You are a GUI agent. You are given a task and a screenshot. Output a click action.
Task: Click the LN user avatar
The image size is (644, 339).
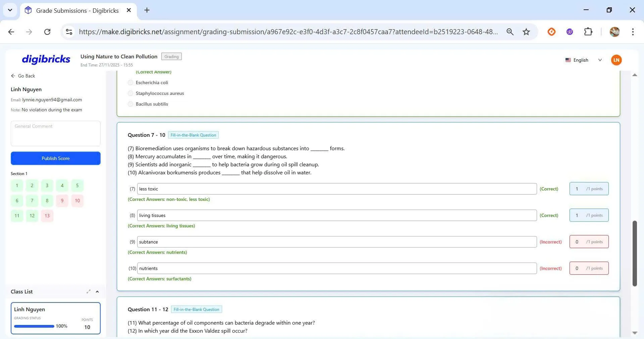coord(616,60)
